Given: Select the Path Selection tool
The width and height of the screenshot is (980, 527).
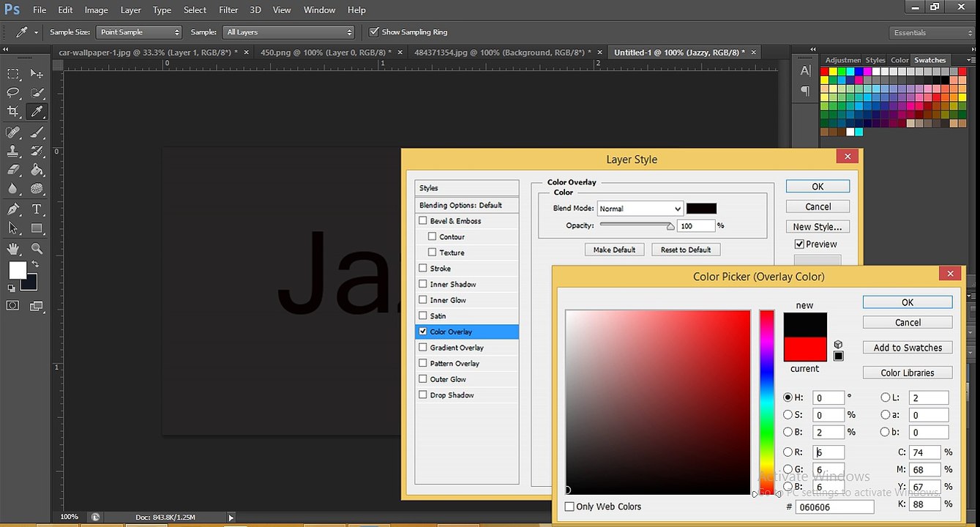Looking at the screenshot, I should coord(13,228).
